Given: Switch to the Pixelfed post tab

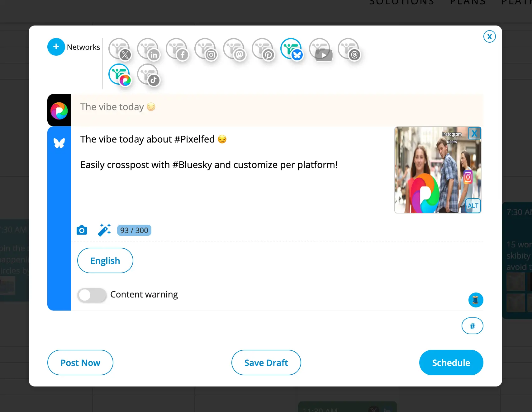Looking at the screenshot, I should point(59,110).
